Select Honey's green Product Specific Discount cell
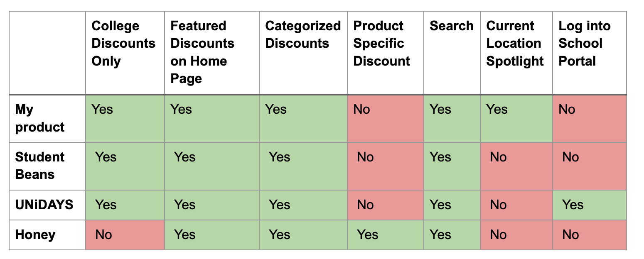Image resolution: width=644 pixels, height=259 pixels. (386, 235)
